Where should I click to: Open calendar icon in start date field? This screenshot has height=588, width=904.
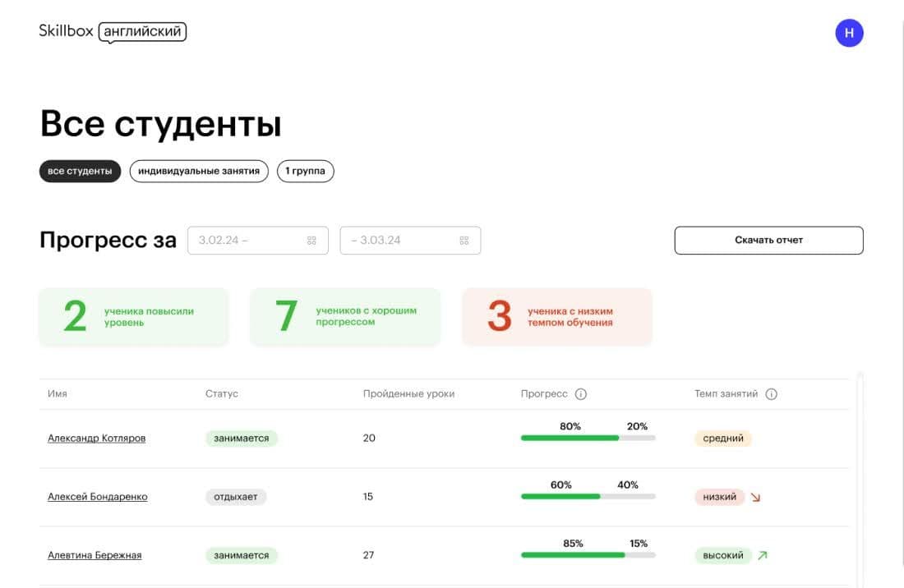311,241
